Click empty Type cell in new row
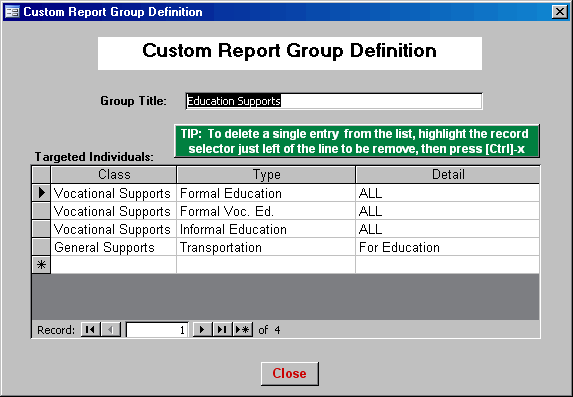The image size is (573, 397). 266,264
